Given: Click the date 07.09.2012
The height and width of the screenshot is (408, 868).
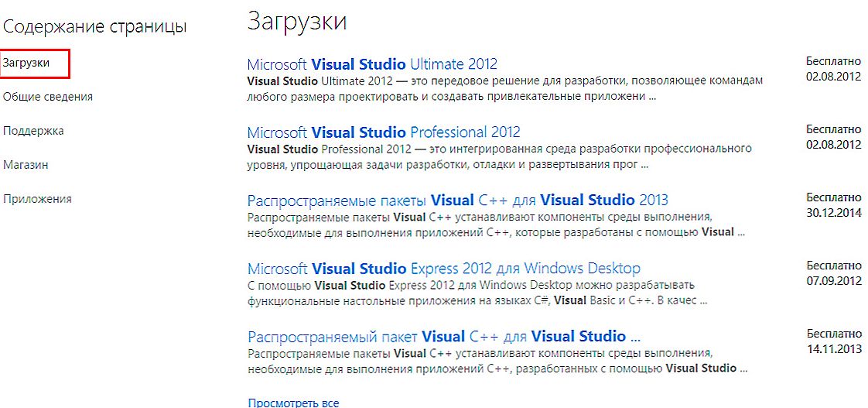Looking at the screenshot, I should pos(834,281).
